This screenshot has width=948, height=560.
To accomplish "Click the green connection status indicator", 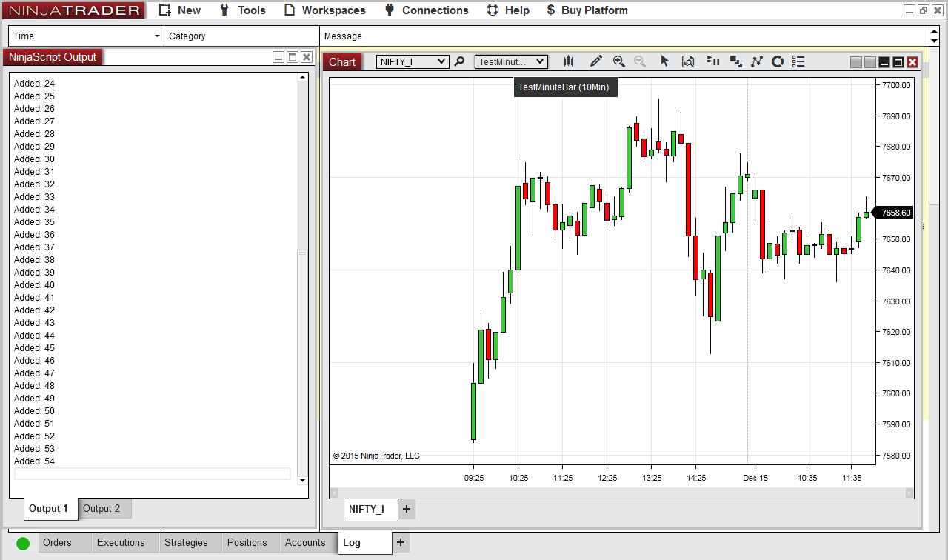I will pos(23,543).
